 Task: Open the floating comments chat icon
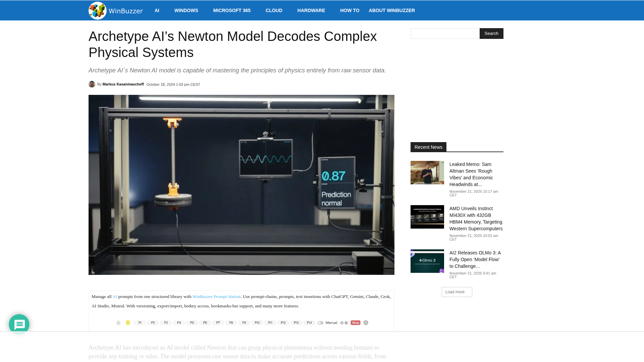click(x=19, y=324)
